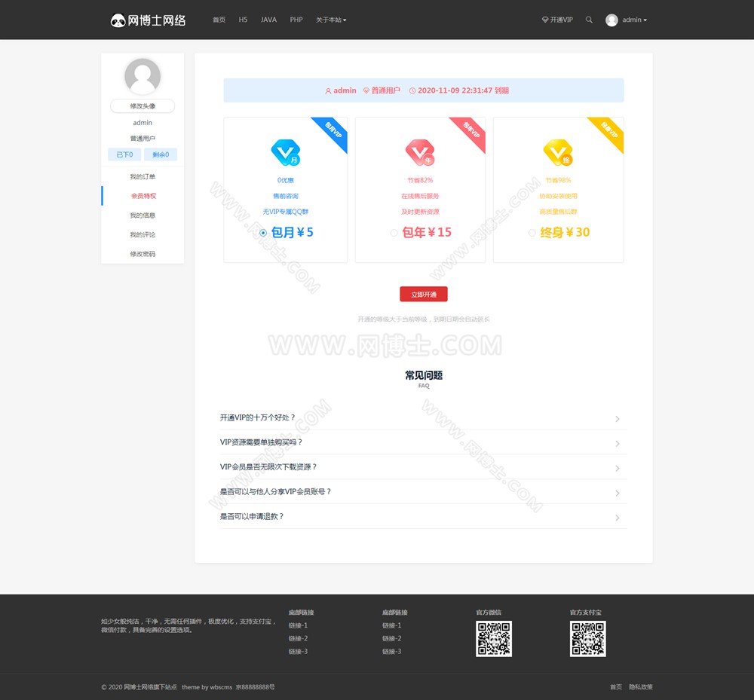The height and width of the screenshot is (700, 754).
Task: Open the H5 navigation item
Action: pos(243,20)
